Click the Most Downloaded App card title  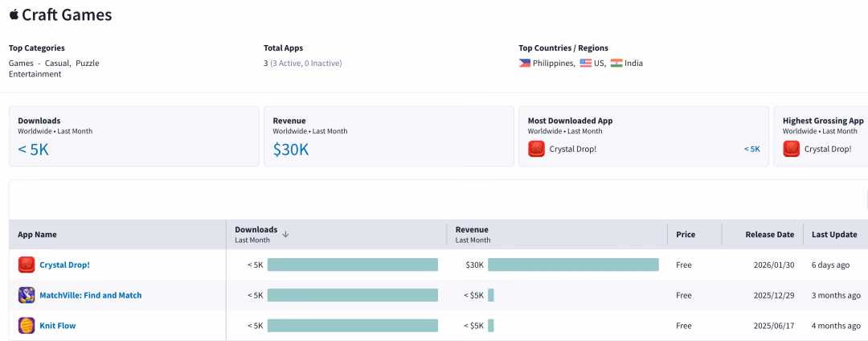(570, 121)
